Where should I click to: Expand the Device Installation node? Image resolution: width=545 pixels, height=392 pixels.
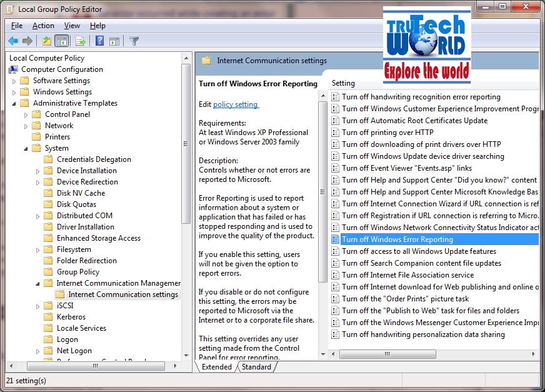[x=37, y=171]
